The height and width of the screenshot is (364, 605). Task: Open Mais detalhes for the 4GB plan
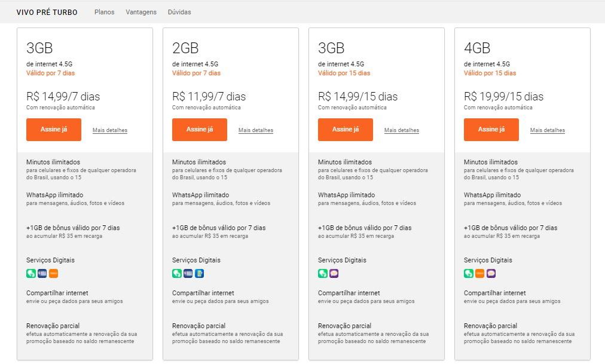pos(548,130)
